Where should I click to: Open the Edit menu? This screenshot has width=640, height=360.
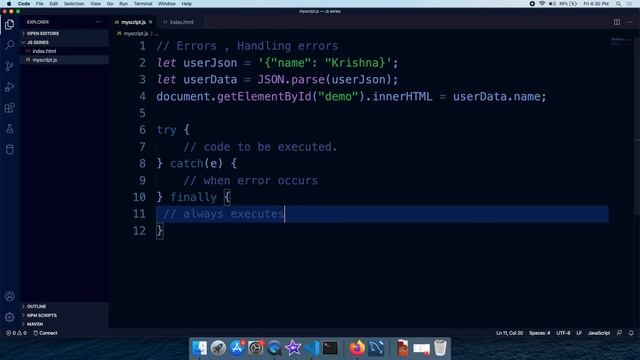click(x=53, y=4)
